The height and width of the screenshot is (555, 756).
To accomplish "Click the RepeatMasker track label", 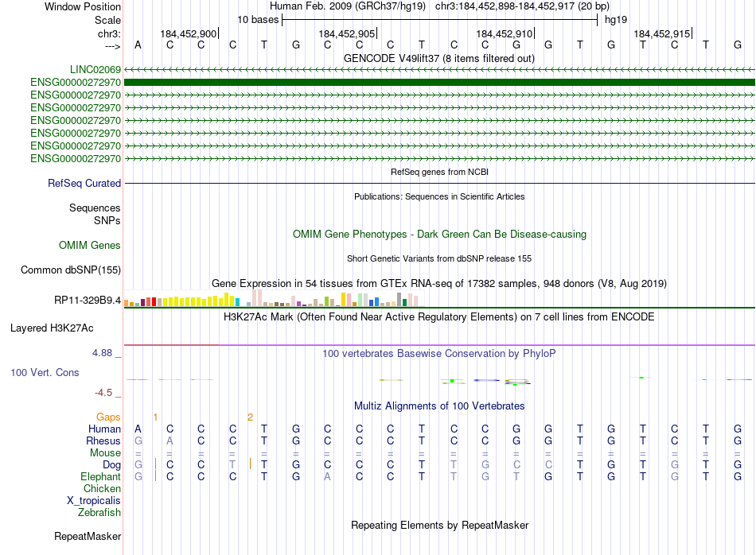I will click(x=88, y=536).
